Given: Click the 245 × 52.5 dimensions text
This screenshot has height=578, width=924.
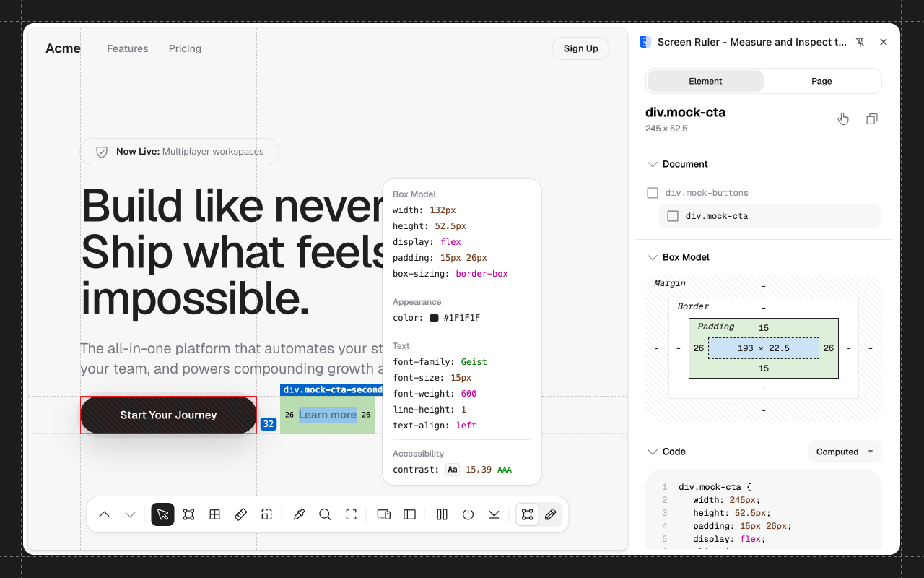Looking at the screenshot, I should coord(666,129).
